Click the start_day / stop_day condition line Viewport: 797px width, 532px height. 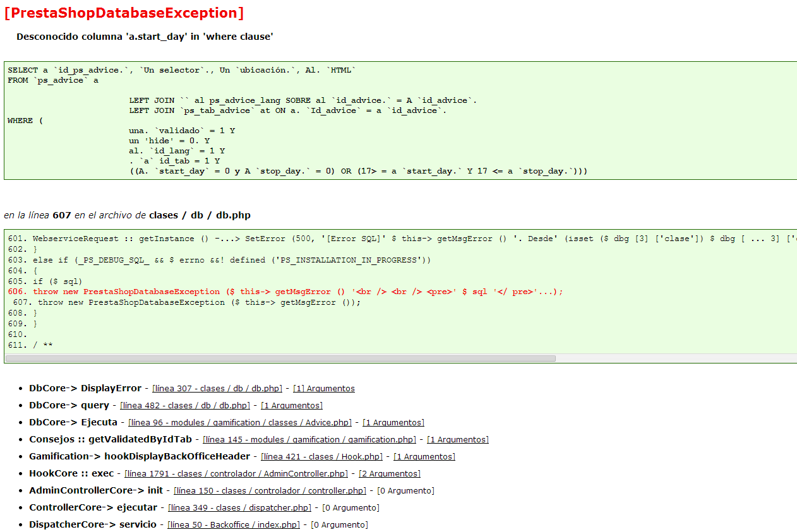point(358,171)
